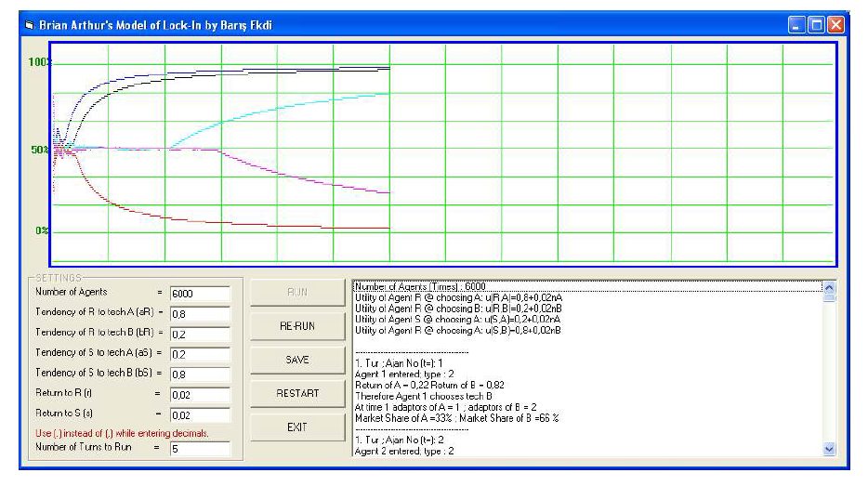Click the RE-RUN button

coord(297,326)
